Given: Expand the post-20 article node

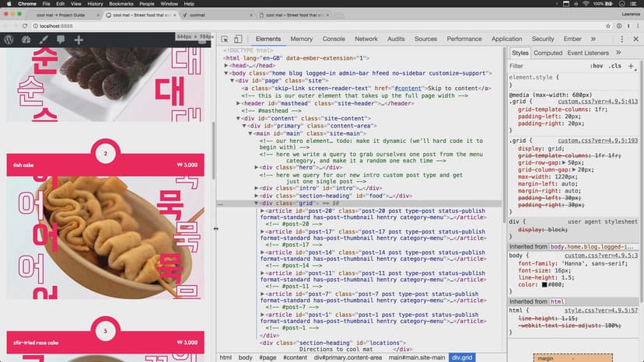Looking at the screenshot, I should pyautogui.click(x=262, y=211).
